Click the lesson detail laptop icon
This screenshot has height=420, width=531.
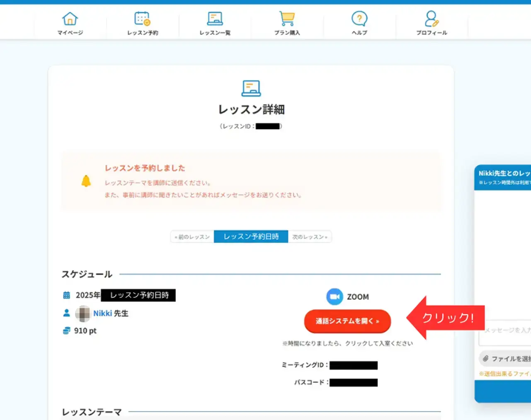[251, 88]
